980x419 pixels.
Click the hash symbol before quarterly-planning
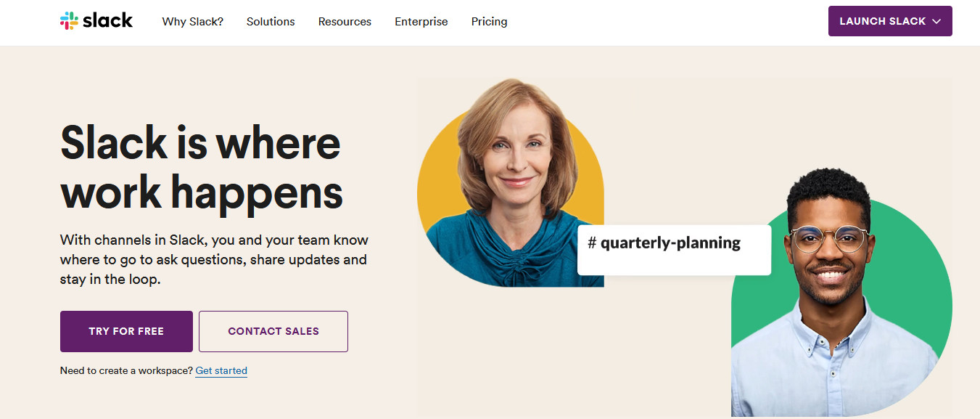(592, 243)
